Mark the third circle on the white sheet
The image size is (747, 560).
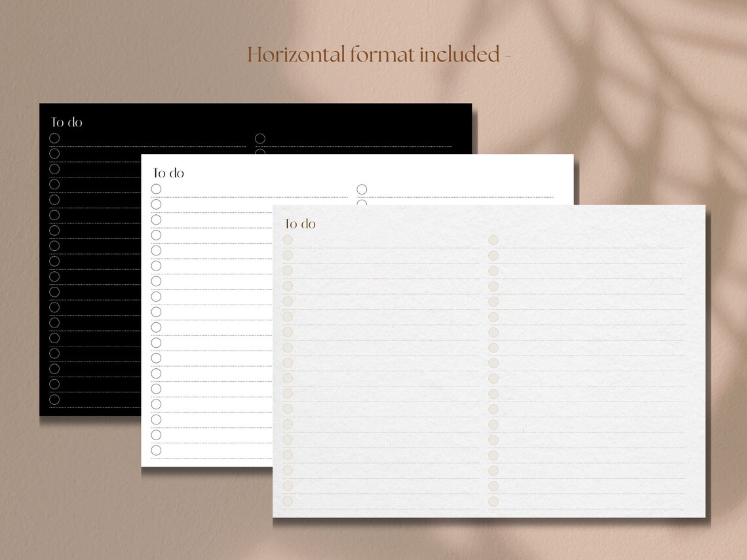pos(156,219)
